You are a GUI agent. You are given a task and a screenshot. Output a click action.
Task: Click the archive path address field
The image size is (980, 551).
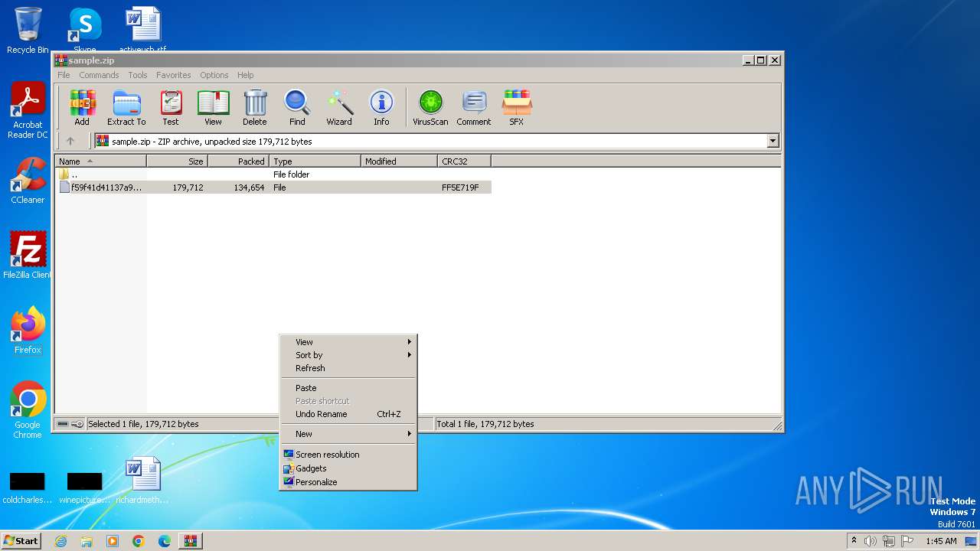430,141
